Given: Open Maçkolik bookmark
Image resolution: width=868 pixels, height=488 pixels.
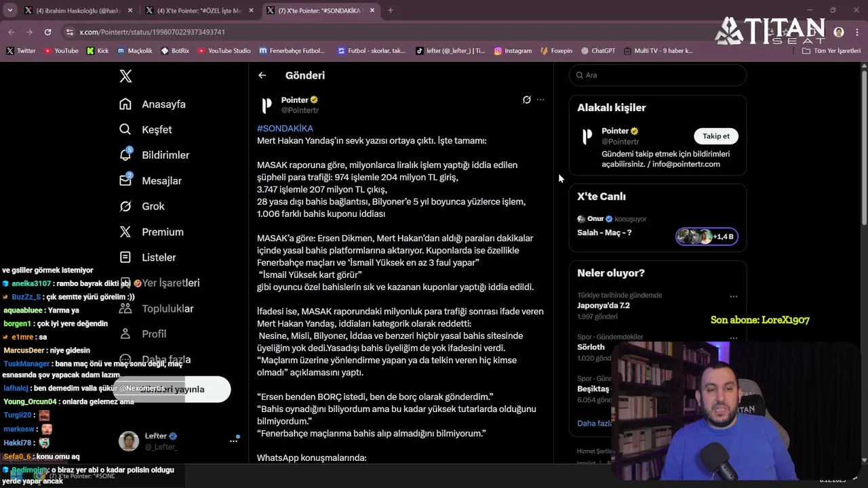Looking at the screenshot, I should [x=135, y=51].
